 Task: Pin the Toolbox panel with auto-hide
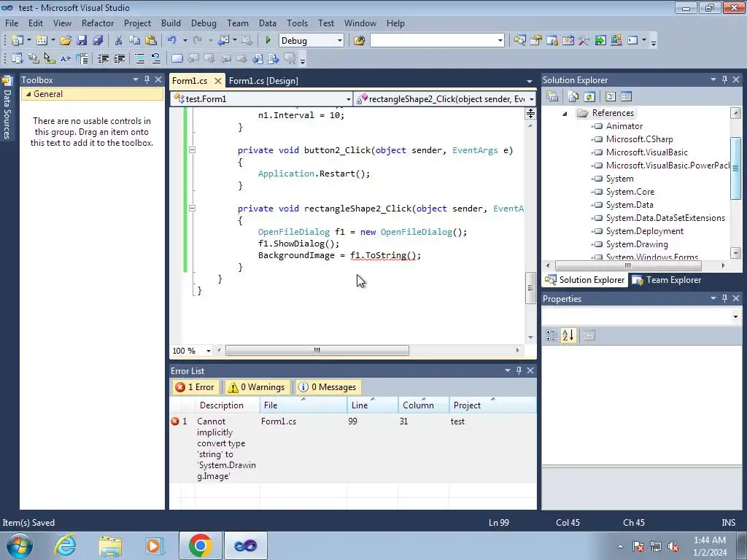click(x=147, y=79)
